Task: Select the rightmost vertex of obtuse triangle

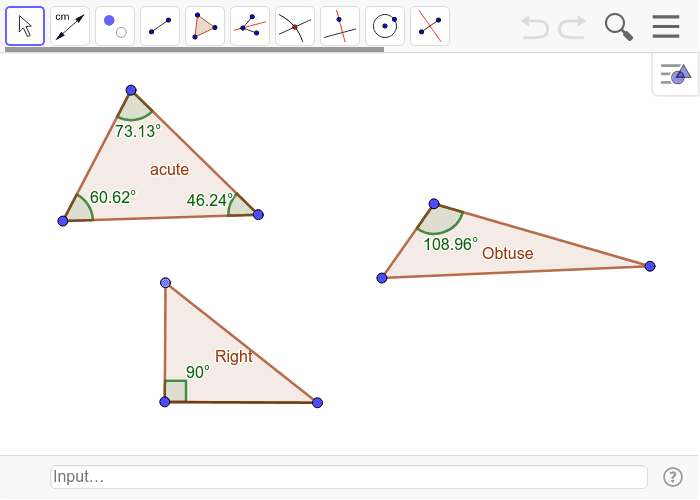Action: tap(650, 267)
